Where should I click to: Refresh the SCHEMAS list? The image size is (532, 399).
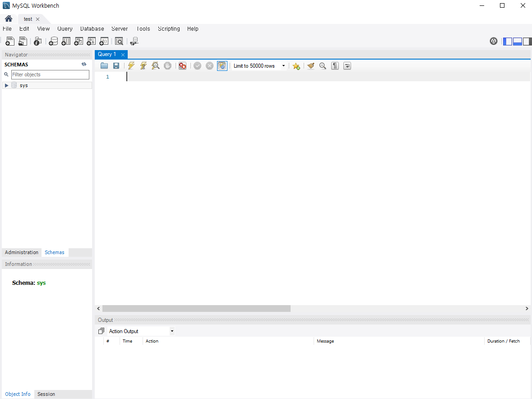click(x=84, y=64)
